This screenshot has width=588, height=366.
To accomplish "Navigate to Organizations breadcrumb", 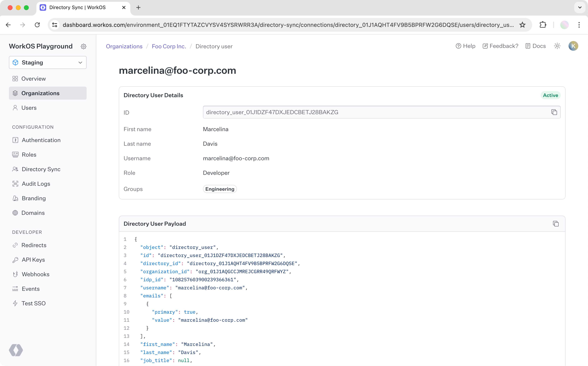I will pos(124,46).
